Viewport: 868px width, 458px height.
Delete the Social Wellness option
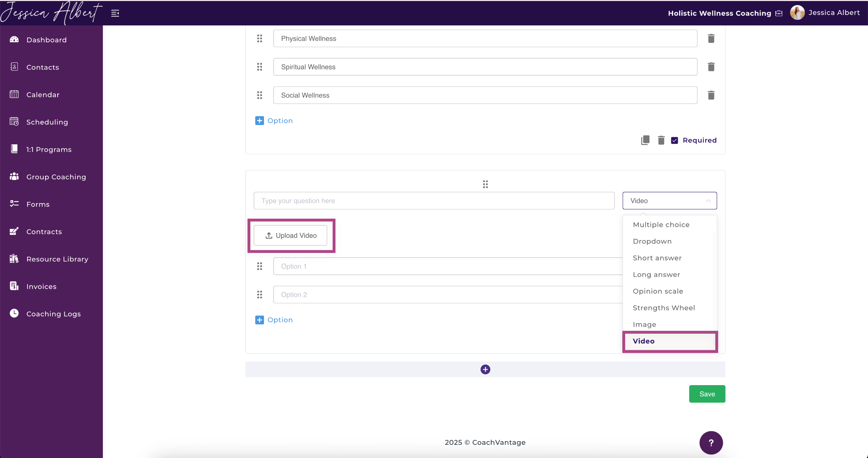tap(711, 95)
